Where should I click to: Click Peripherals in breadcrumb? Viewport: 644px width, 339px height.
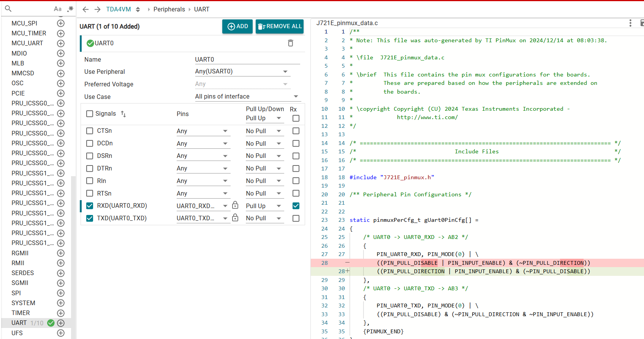(x=169, y=9)
